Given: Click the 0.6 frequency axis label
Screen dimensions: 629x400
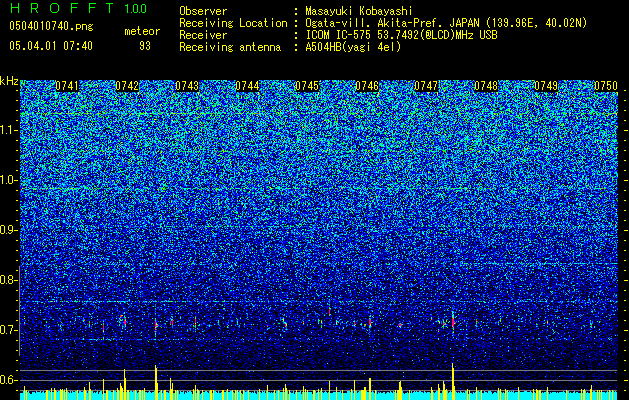Looking at the screenshot, I should point(8,380).
